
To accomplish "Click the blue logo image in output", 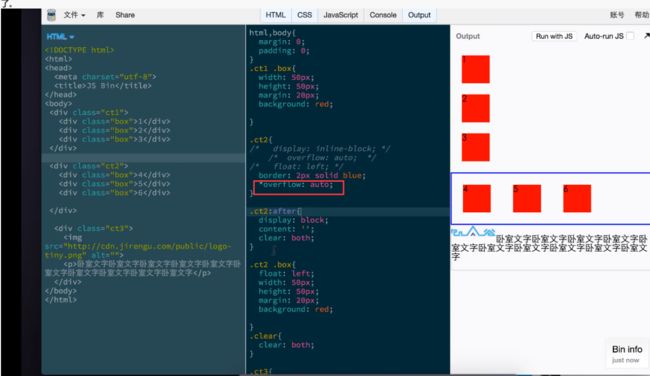I will pos(473,231).
